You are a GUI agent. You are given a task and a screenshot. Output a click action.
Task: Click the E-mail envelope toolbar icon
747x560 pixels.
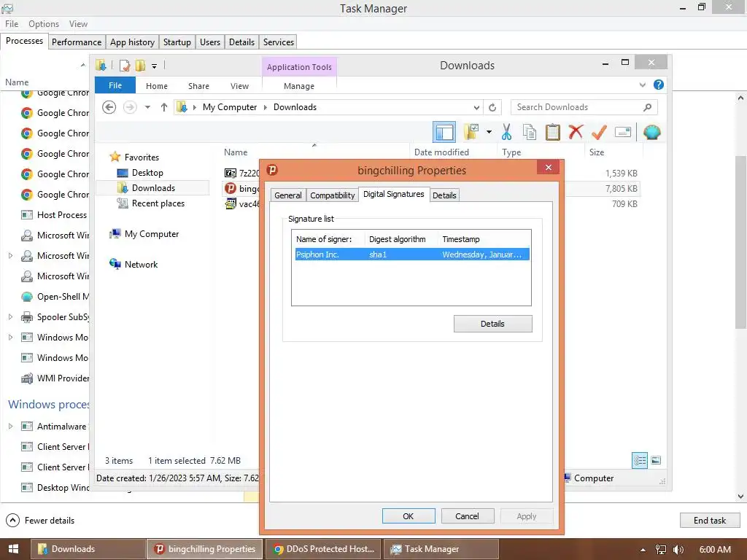pyautogui.click(x=623, y=132)
